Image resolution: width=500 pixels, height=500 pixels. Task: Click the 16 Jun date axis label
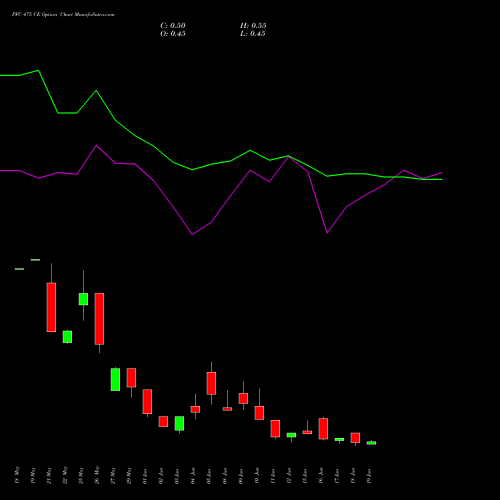click(321, 476)
